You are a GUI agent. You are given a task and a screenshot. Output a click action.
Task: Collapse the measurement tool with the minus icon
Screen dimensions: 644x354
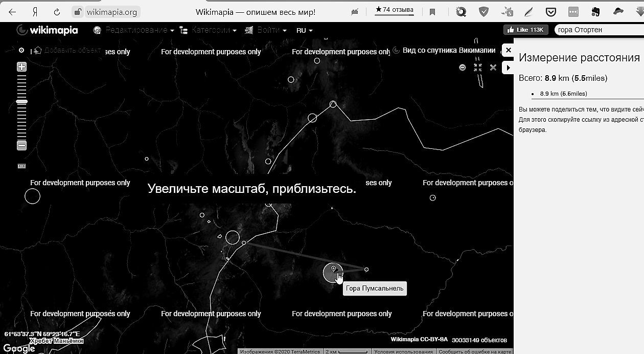462,67
